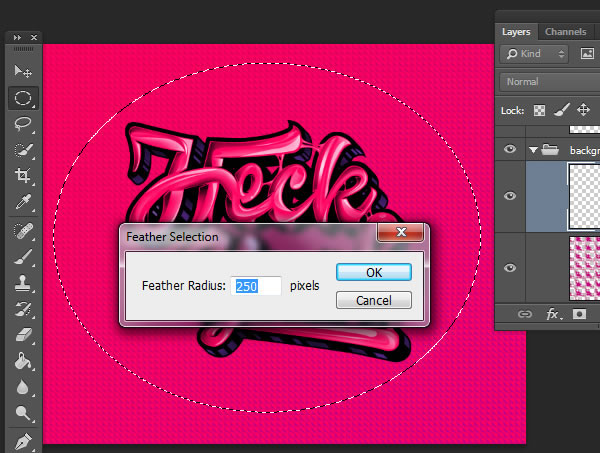
Task: Collapse the background layer group
Action: click(533, 150)
